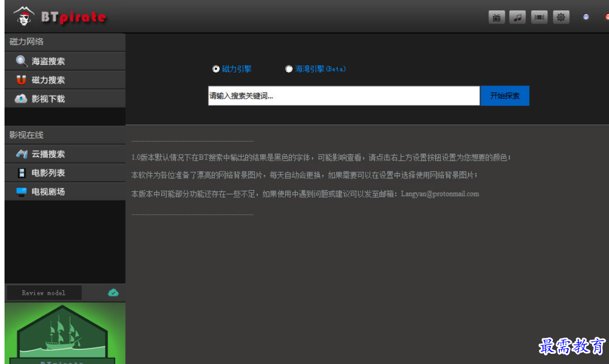609x364 pixels.
Task: Click the teal cloud check icon
Action: click(x=113, y=293)
